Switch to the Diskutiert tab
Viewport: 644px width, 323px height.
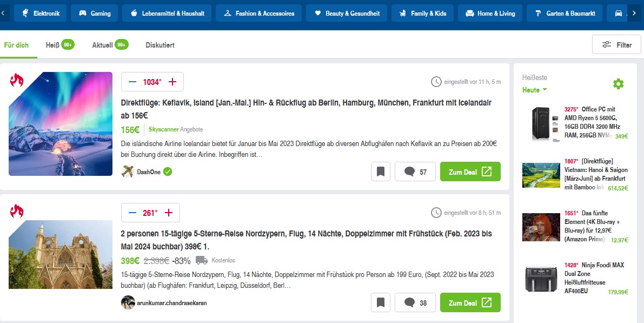(x=160, y=45)
